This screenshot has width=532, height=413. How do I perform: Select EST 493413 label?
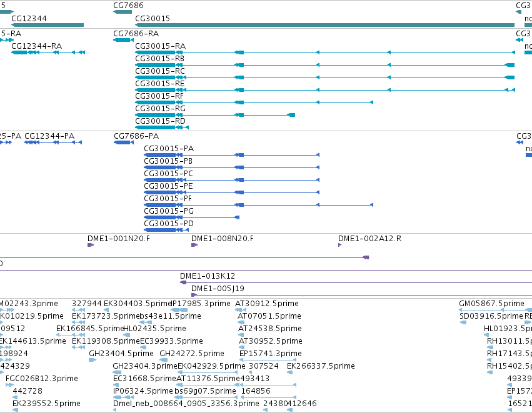(254, 379)
